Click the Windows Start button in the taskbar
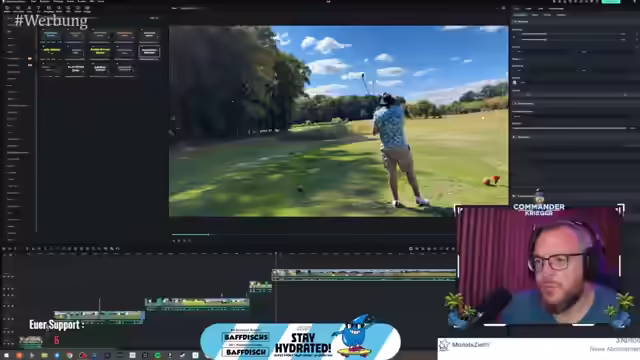This screenshot has width=640, height=360. click(6, 356)
